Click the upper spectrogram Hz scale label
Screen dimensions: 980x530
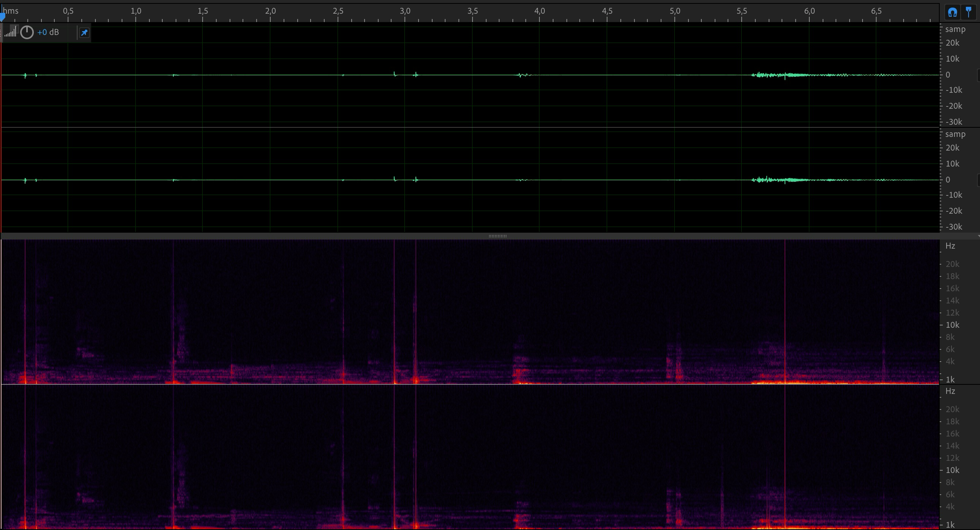[950, 246]
